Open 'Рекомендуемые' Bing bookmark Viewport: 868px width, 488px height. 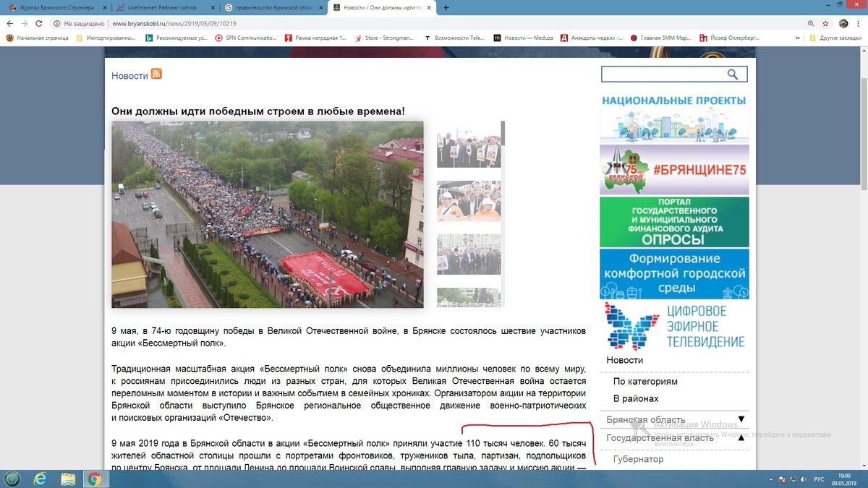(x=176, y=38)
